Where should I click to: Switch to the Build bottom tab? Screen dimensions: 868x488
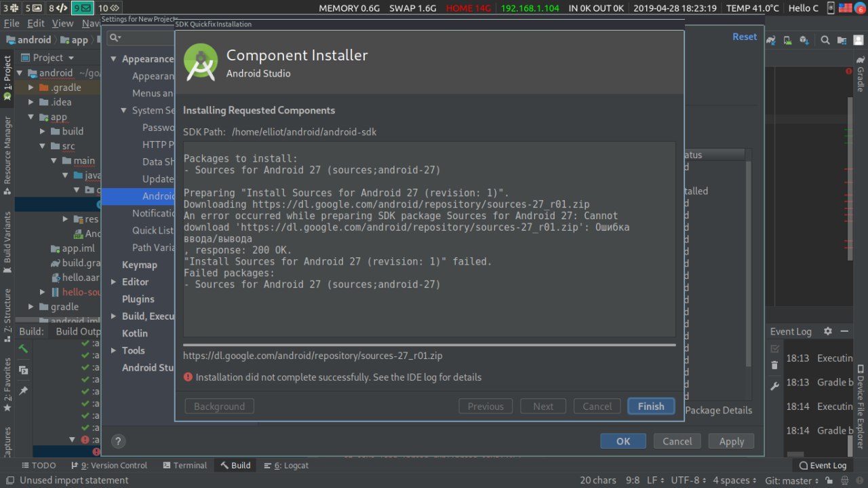235,465
